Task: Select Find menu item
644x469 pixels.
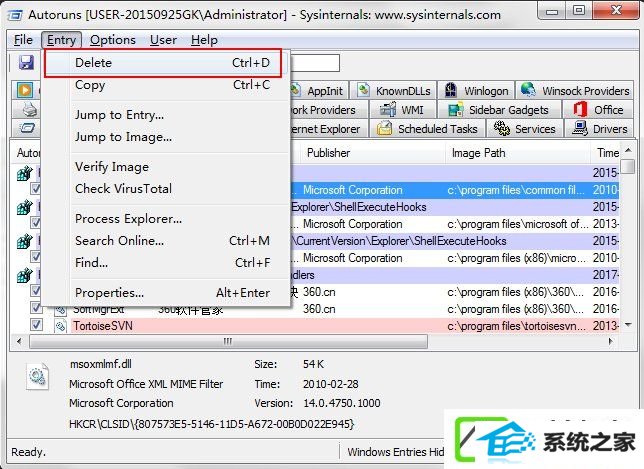Action: (x=166, y=263)
